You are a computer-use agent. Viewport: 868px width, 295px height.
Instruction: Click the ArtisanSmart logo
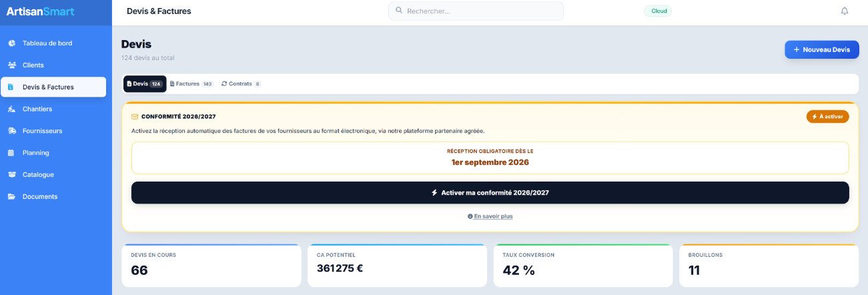pyautogui.click(x=40, y=11)
